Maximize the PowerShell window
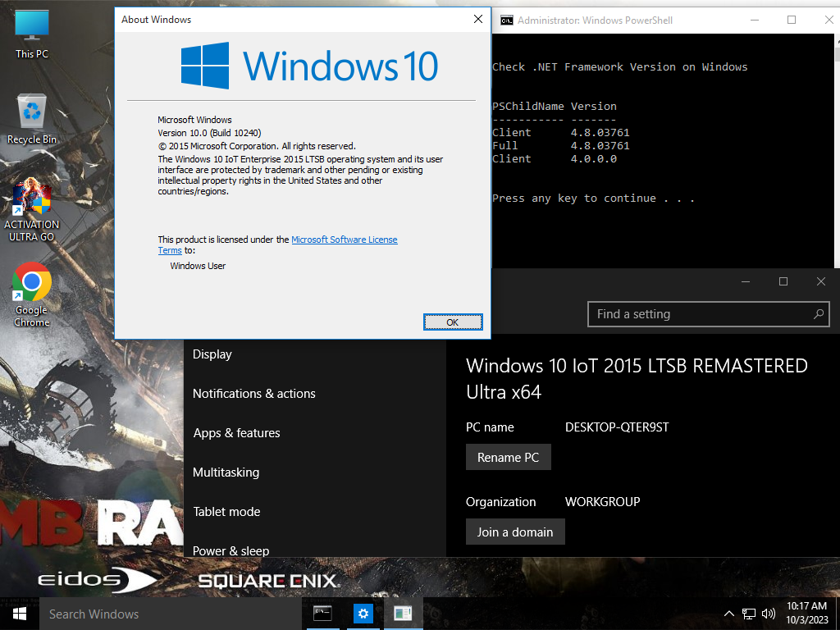This screenshot has height=630, width=840. tap(792, 20)
